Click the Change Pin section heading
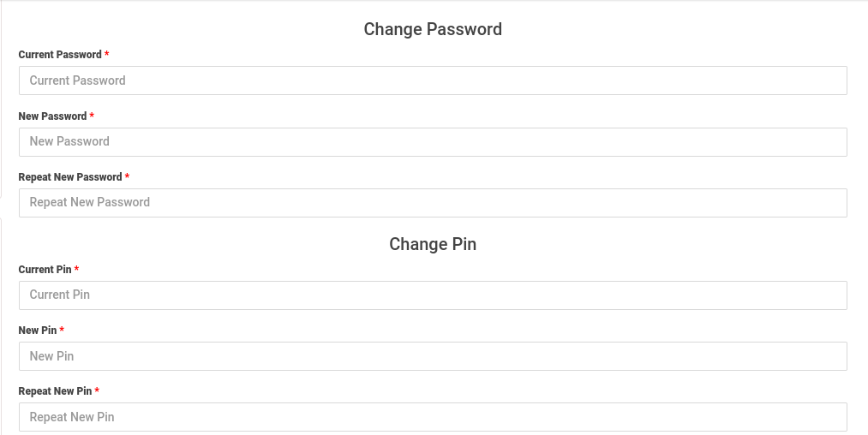The image size is (868, 435). [433, 244]
